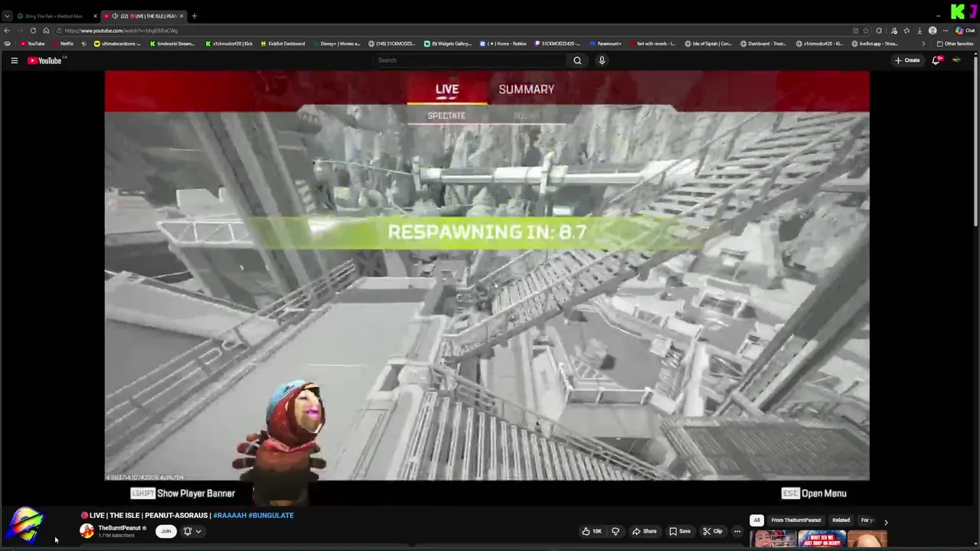Like the video with thumbs up
This screenshot has width=980, height=551.
tap(592, 531)
